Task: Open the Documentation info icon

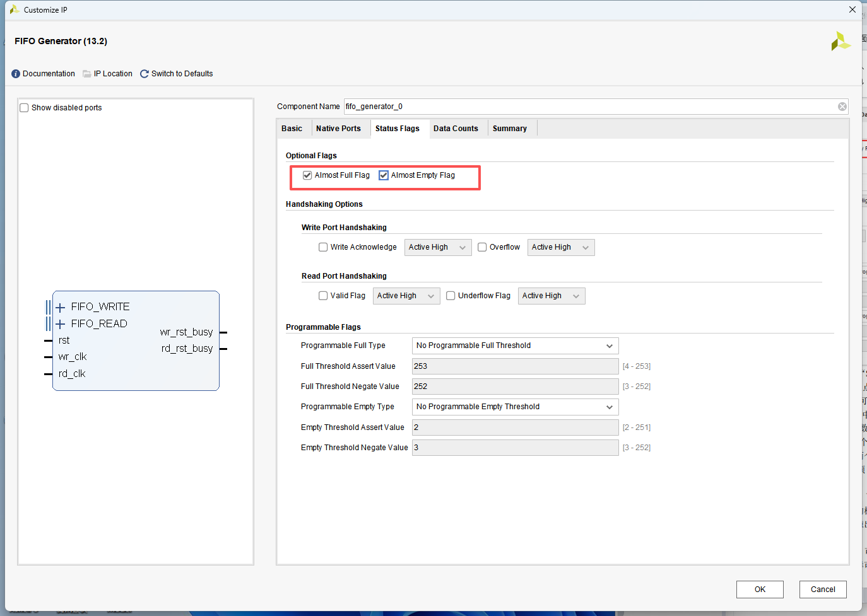Action: click(x=16, y=74)
